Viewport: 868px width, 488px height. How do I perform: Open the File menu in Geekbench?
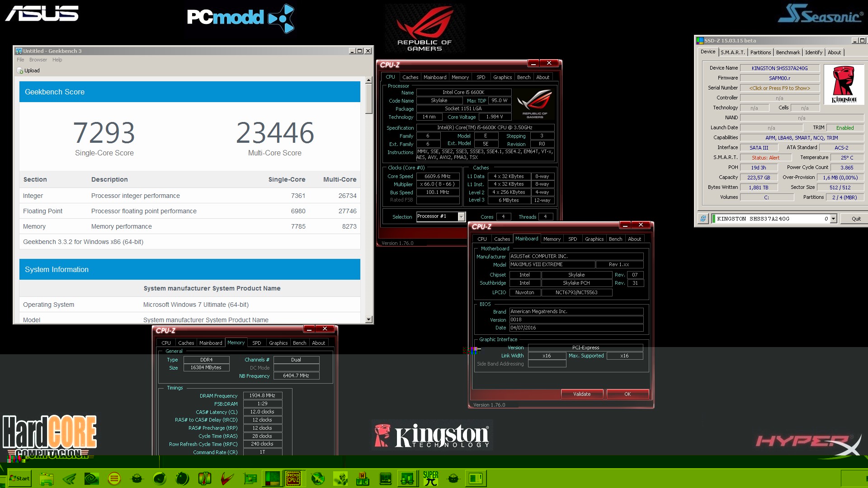[x=20, y=60]
